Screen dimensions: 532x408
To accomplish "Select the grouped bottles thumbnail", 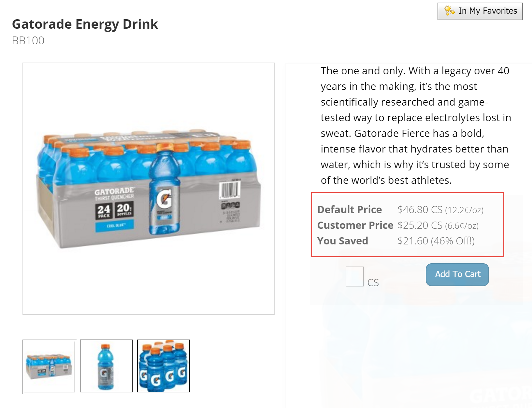I will click(164, 366).
